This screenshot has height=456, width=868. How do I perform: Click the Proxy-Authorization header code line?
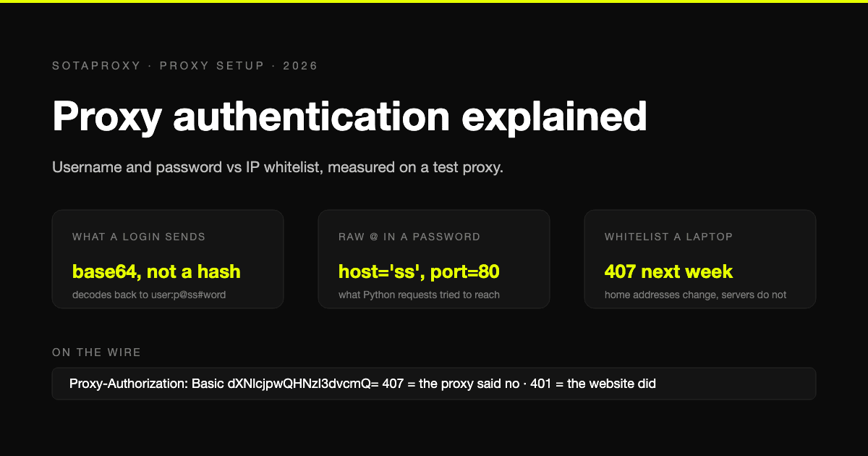434,384
